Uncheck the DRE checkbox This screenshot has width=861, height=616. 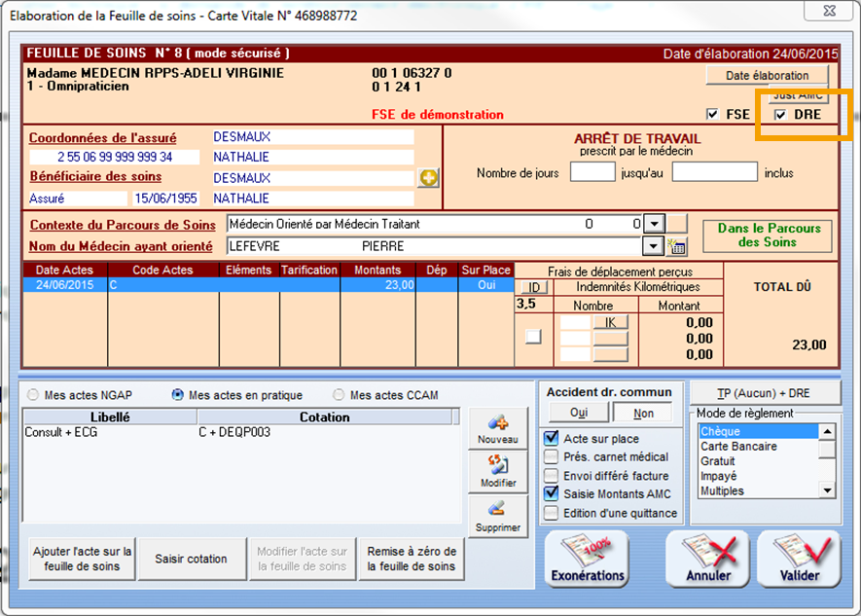tap(780, 115)
